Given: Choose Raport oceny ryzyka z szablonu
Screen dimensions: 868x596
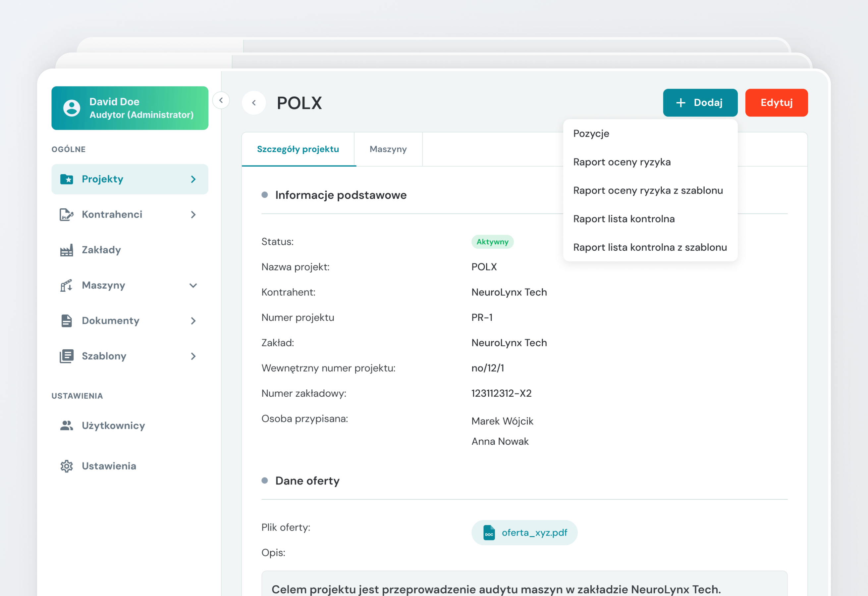Looking at the screenshot, I should (650, 190).
